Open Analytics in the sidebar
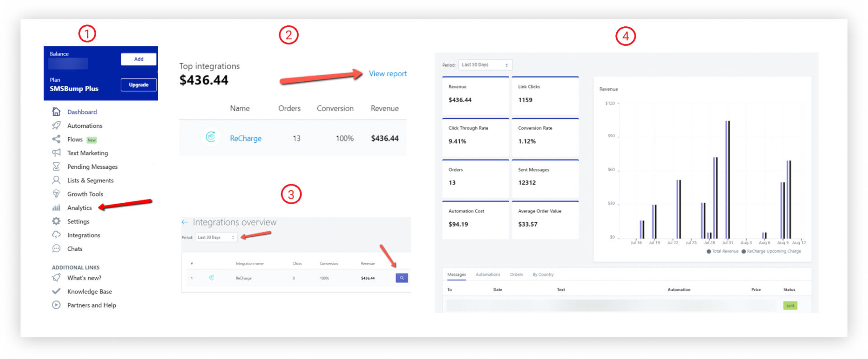This screenshot has height=359, width=868. (80, 208)
